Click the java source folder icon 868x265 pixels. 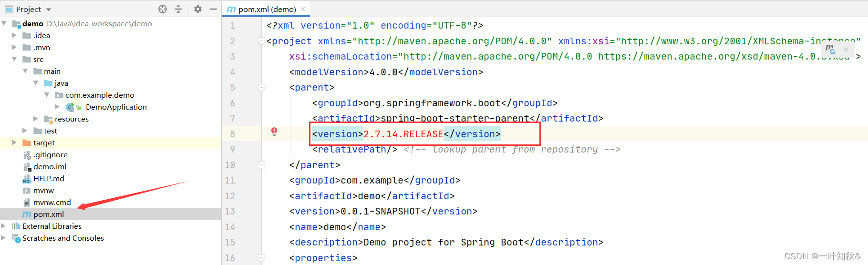[x=48, y=83]
